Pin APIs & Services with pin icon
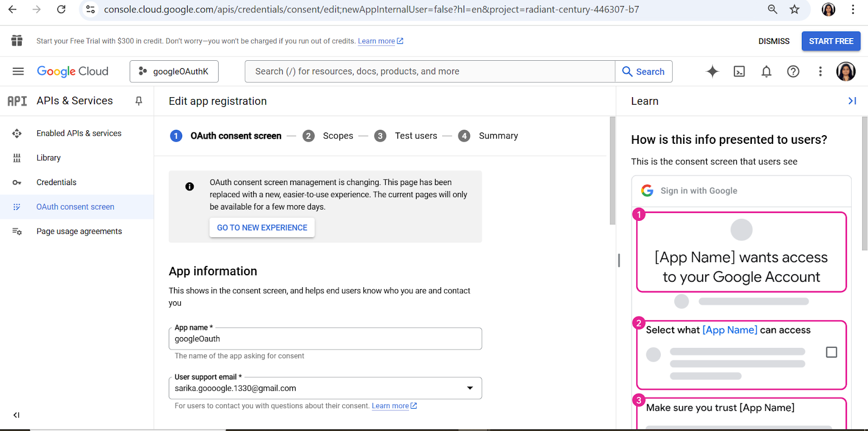The height and width of the screenshot is (431, 868). (x=139, y=101)
